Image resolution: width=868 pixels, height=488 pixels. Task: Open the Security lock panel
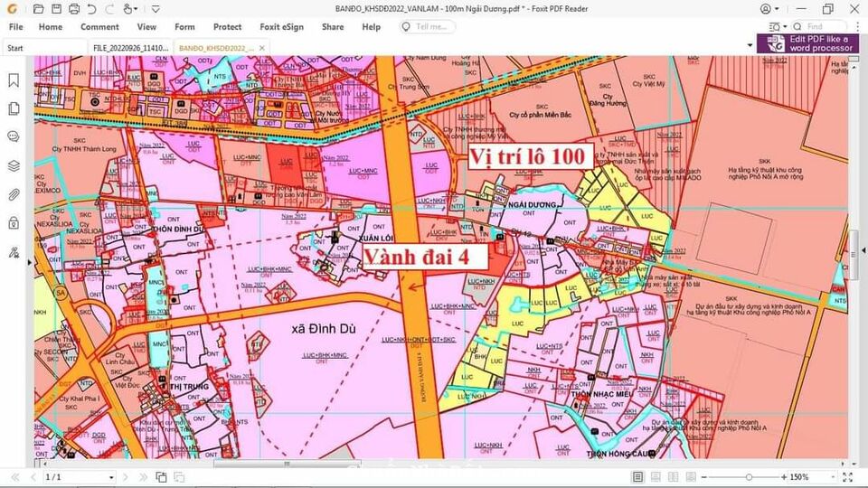pyautogui.click(x=14, y=223)
